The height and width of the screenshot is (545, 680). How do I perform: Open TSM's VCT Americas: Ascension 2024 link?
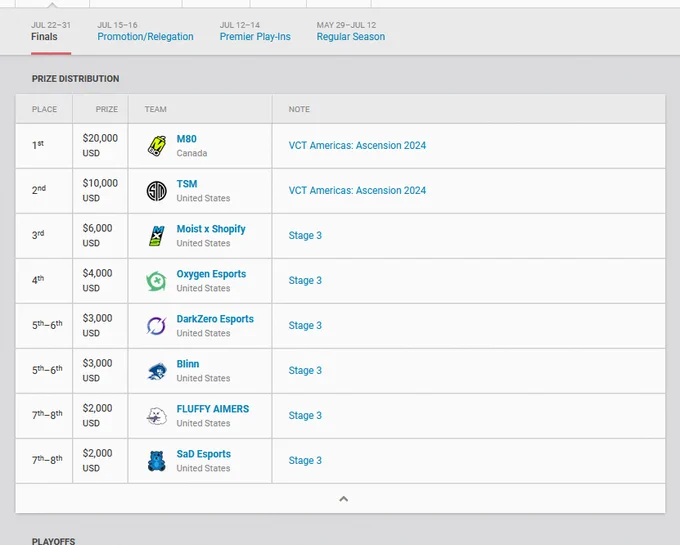pyautogui.click(x=357, y=191)
